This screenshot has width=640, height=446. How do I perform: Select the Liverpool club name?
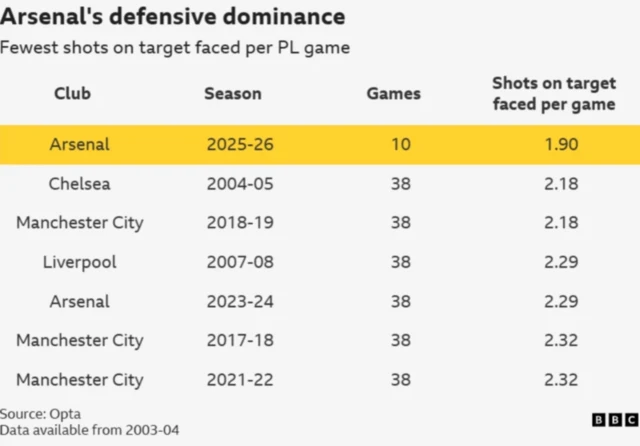tap(80, 262)
